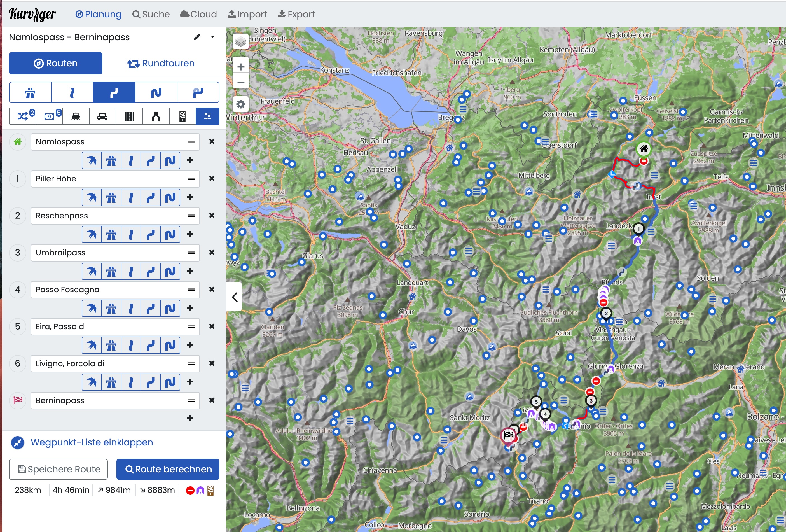
Task: Edit route name with pencil icon
Action: pyautogui.click(x=197, y=37)
